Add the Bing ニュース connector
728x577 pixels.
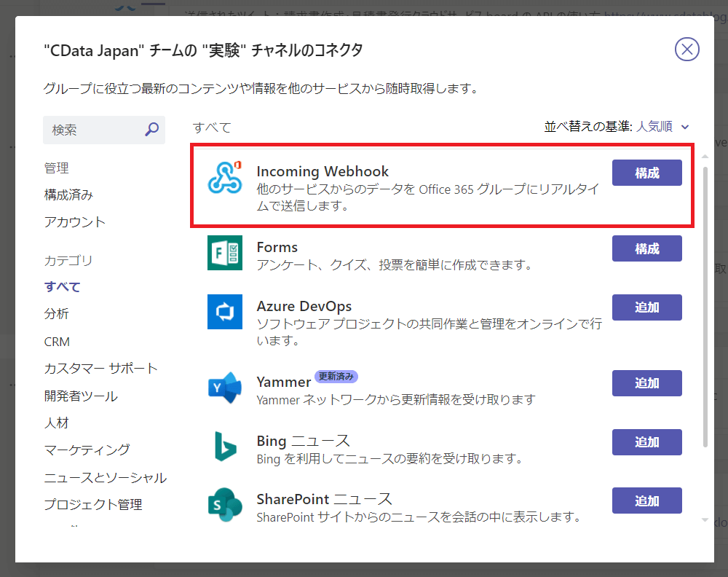(x=646, y=442)
